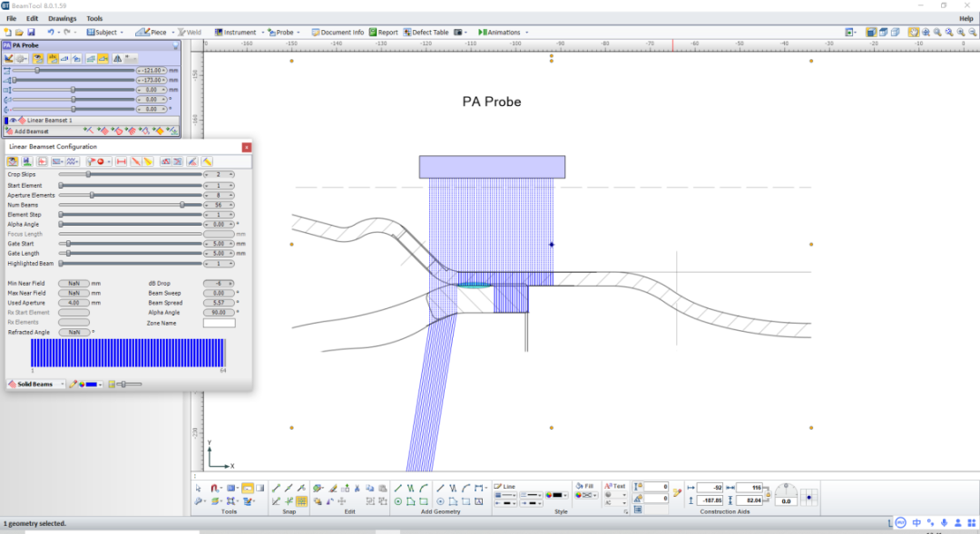This screenshot has height=534, width=980.
Task: Open dropdown arrow next to Piece
Action: click(173, 32)
